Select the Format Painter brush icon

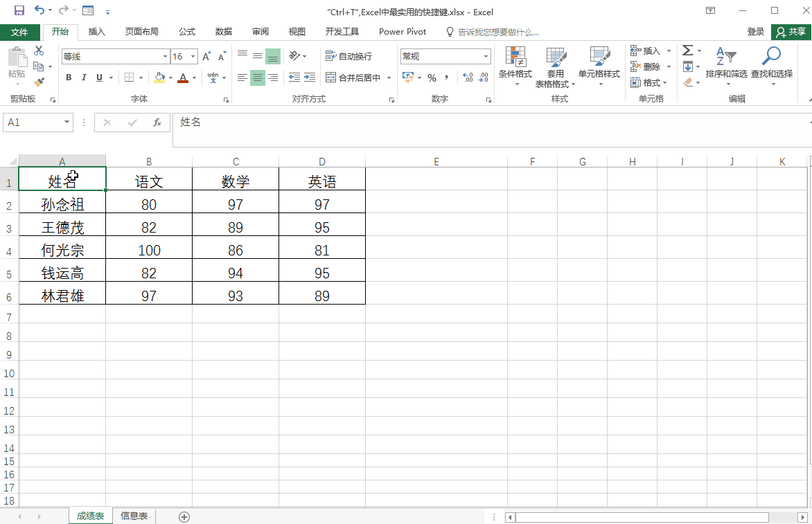click(39, 82)
